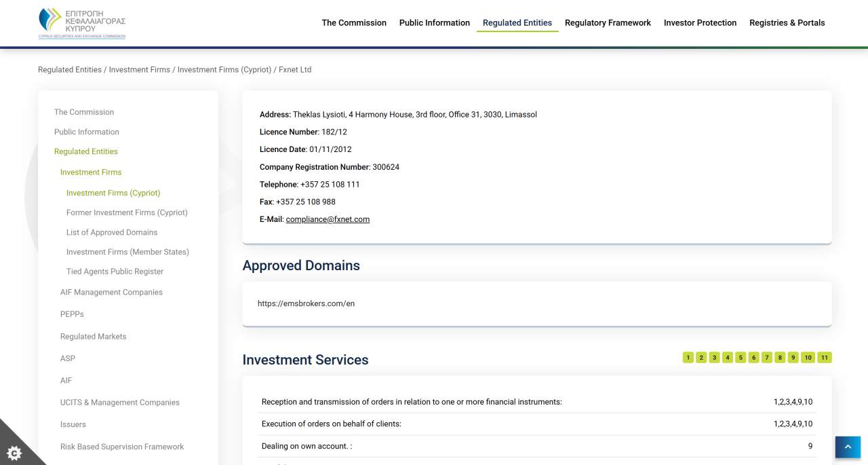Image resolution: width=868 pixels, height=465 pixels.
Task: Select PEPPs from the sidebar
Action: pyautogui.click(x=71, y=314)
